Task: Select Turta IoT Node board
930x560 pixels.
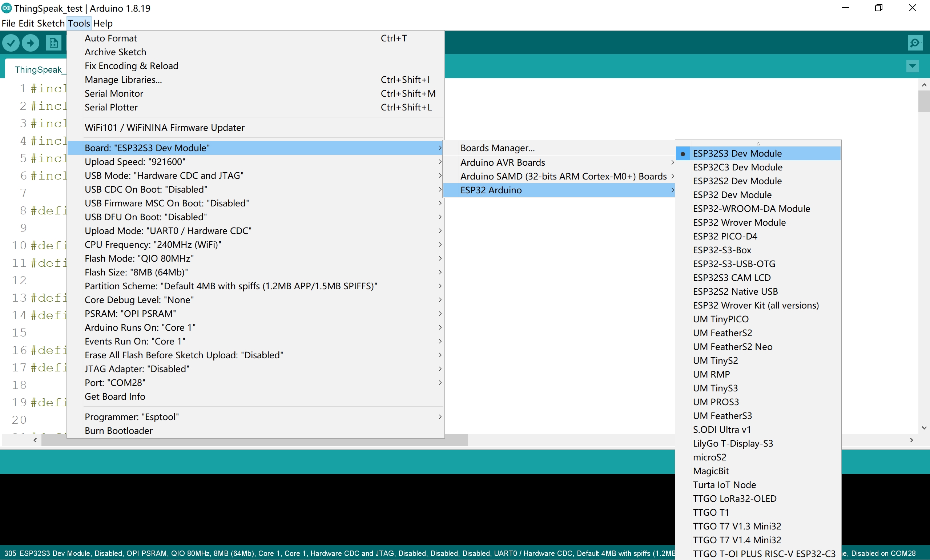Action: tap(758, 485)
